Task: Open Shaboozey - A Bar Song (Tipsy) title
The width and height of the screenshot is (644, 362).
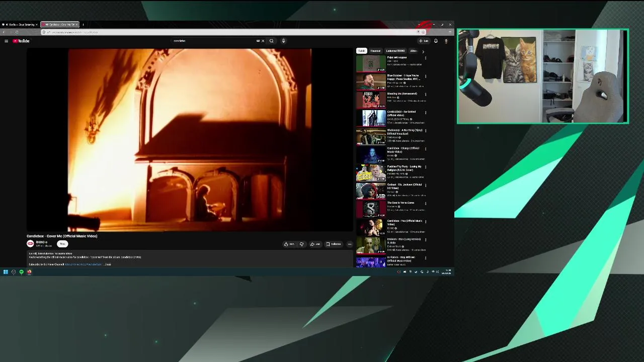Action: (x=405, y=132)
